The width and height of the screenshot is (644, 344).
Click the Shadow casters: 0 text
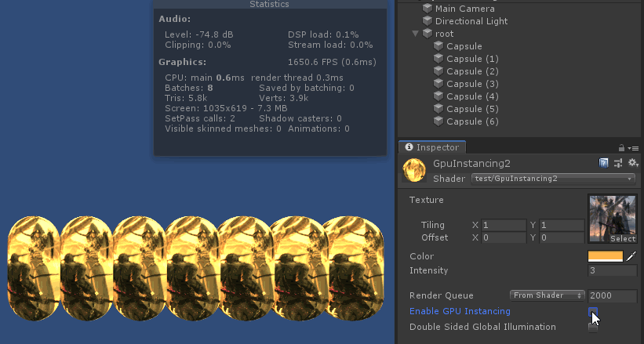[300, 118]
